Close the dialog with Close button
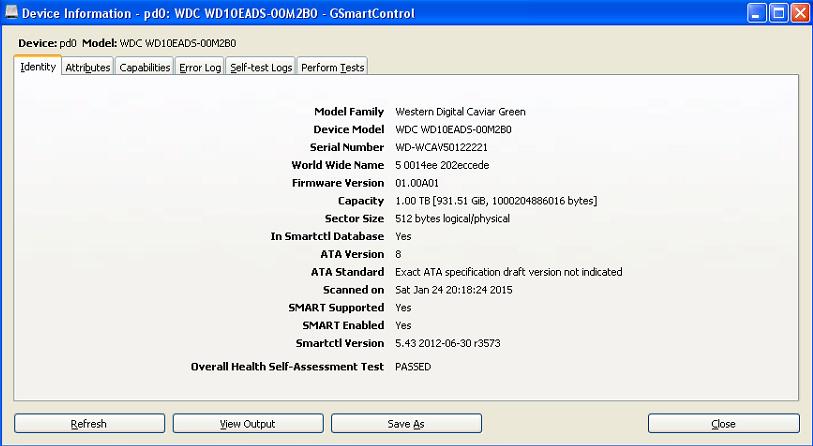Viewport: 813px width, 446px height. click(x=723, y=424)
